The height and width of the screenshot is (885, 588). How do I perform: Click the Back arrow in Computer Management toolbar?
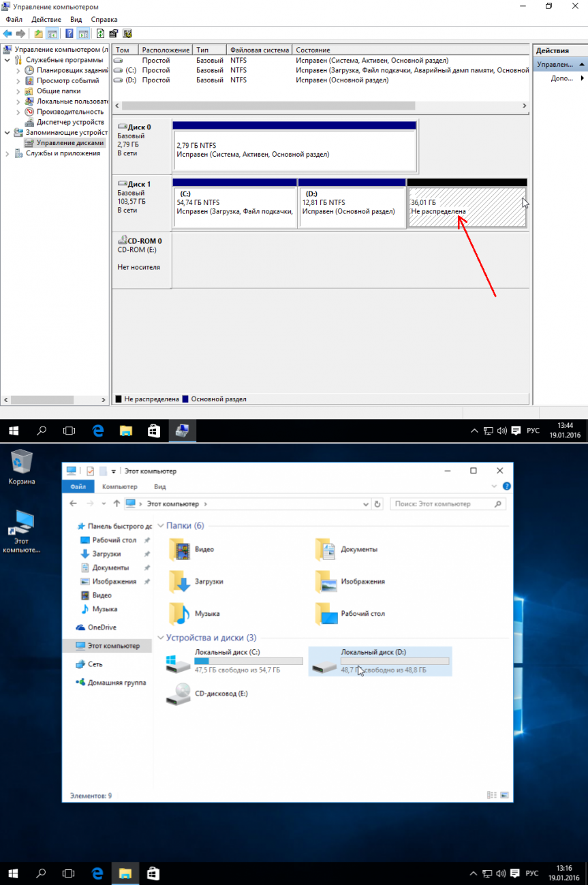7,33
